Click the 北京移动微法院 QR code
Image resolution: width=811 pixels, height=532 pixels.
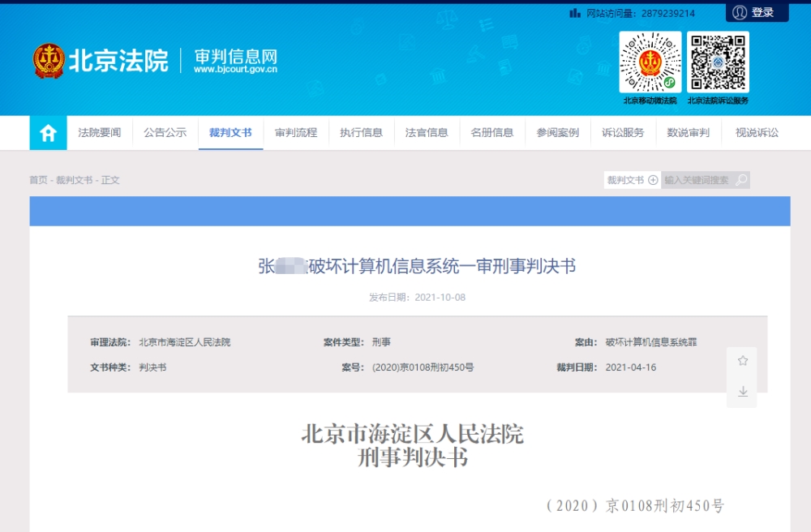coord(650,62)
